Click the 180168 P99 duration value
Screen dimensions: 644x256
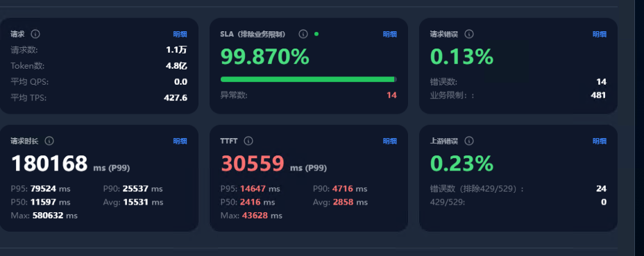(49, 164)
